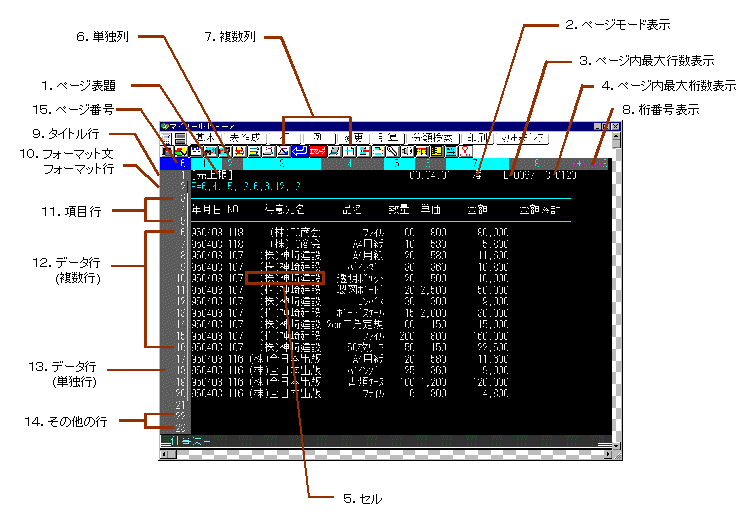Click the horizontal scrollbar left arrow
This screenshot has width=752, height=520.
(164, 454)
